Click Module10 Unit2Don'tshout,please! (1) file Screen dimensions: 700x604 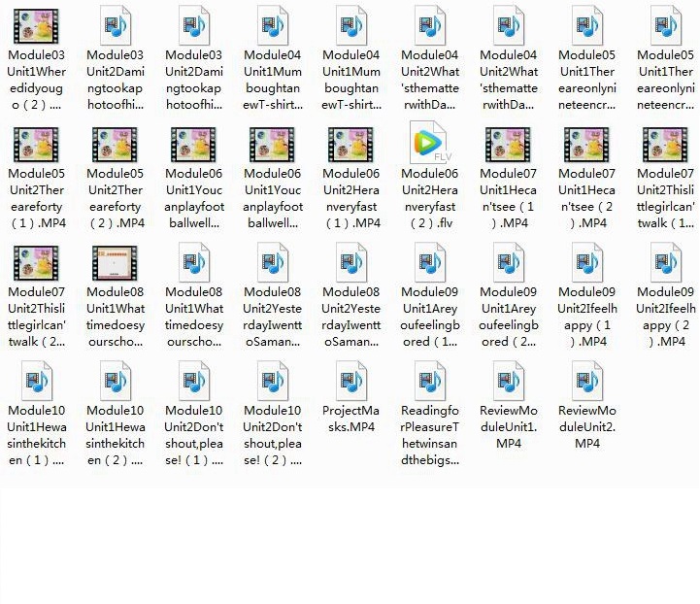click(193, 380)
